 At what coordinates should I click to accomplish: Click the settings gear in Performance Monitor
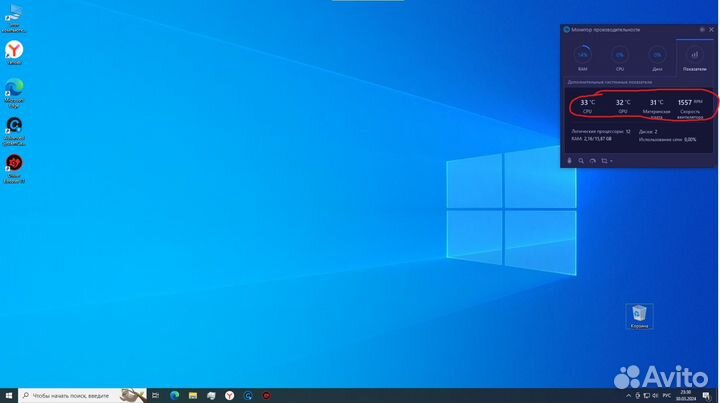(702, 29)
